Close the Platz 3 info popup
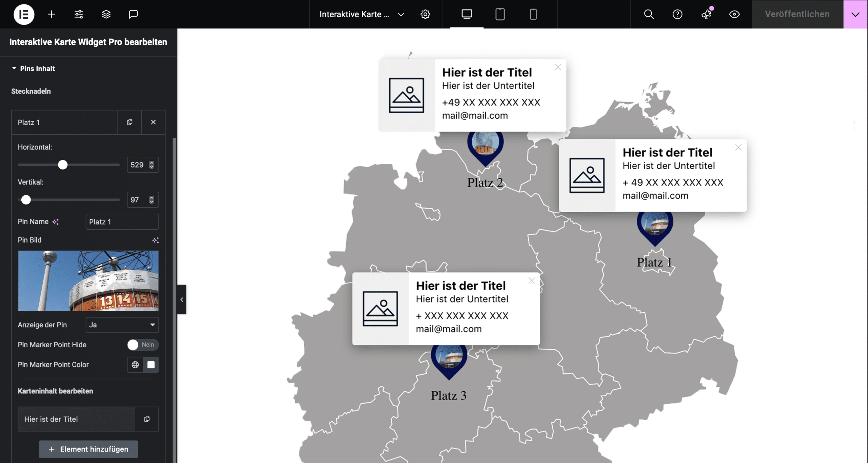The width and height of the screenshot is (868, 463). (x=531, y=281)
